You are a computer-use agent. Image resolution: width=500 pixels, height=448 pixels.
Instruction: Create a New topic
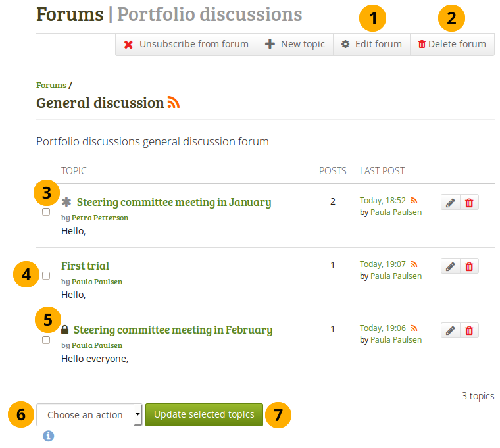295,44
